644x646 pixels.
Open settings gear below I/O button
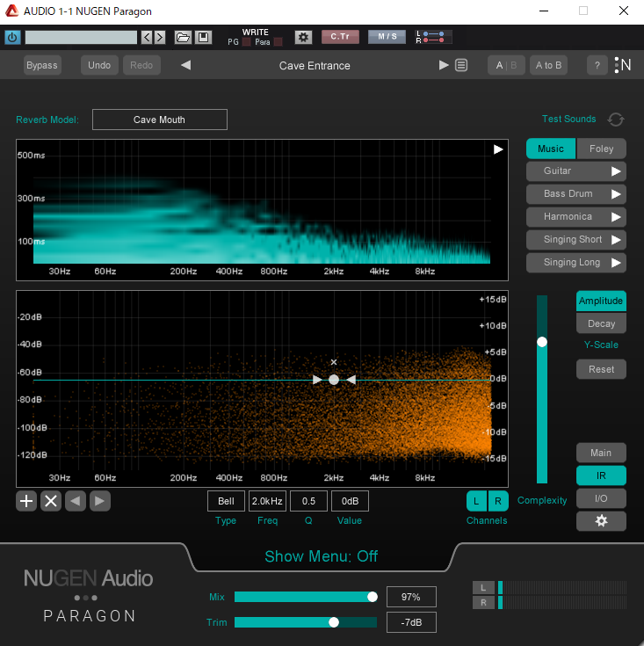[601, 521]
